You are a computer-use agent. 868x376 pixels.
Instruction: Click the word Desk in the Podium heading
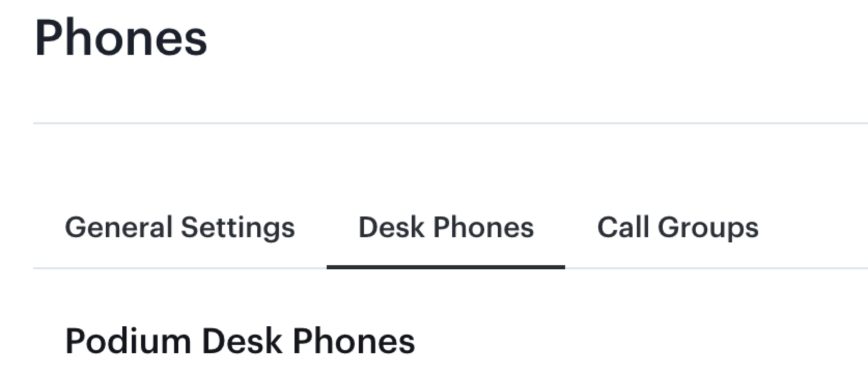(x=242, y=341)
